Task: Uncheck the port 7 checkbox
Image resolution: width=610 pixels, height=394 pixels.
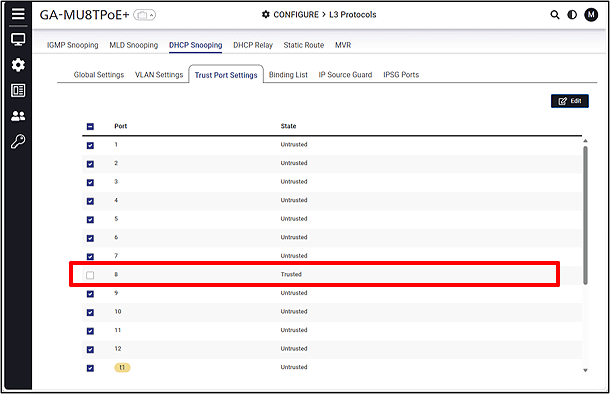Action: point(90,257)
